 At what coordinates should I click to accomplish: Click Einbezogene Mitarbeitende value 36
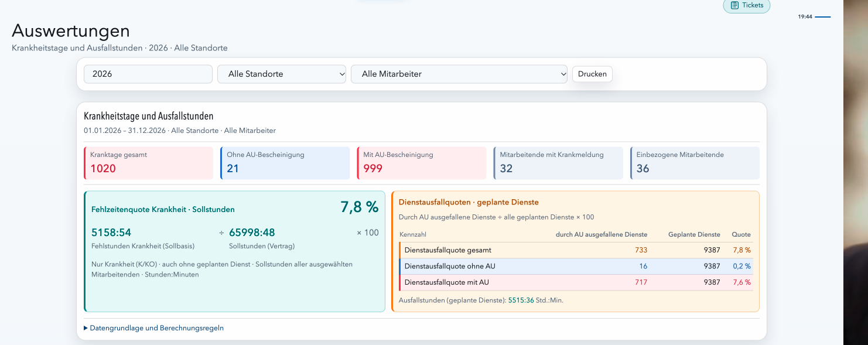pos(643,169)
